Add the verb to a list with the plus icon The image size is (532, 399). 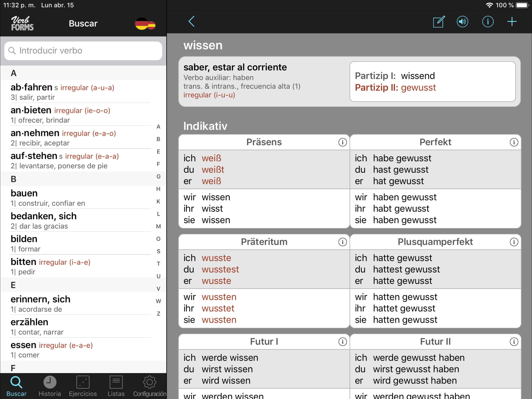[x=512, y=22]
